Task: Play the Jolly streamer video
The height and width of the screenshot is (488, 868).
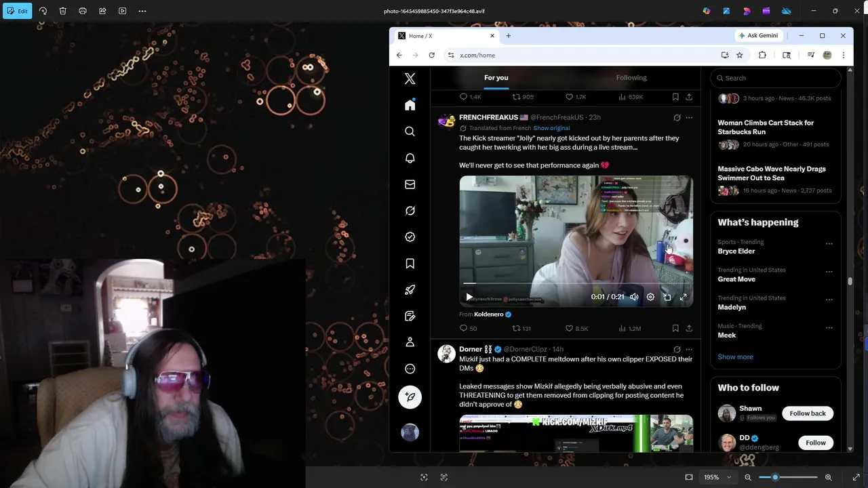Action: 469,297
